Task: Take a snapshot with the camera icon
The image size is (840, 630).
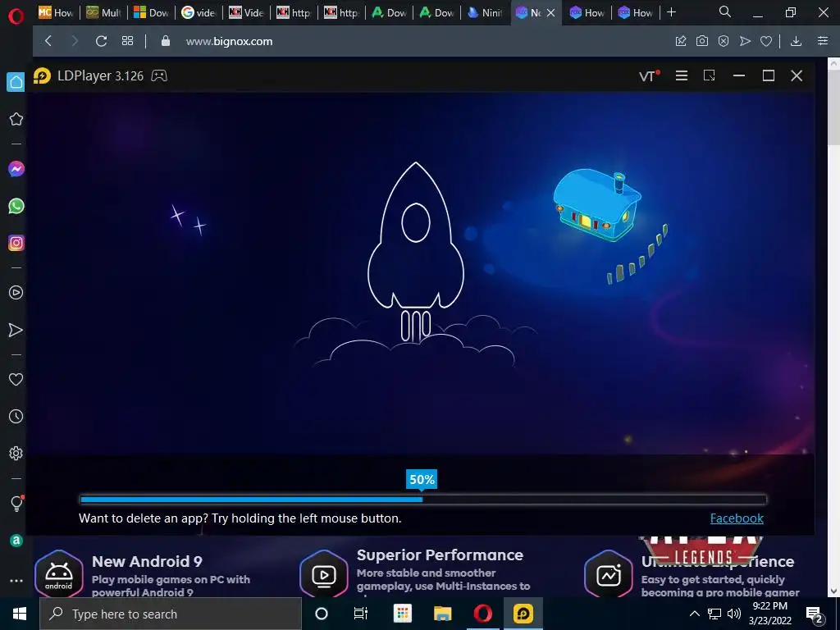Action: coord(702,41)
